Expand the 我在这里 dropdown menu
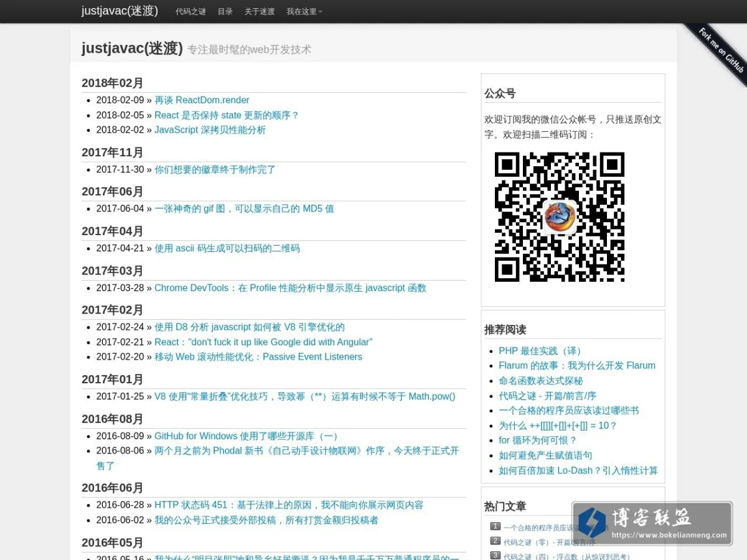Viewport: 747px width, 560px height. click(x=304, y=11)
